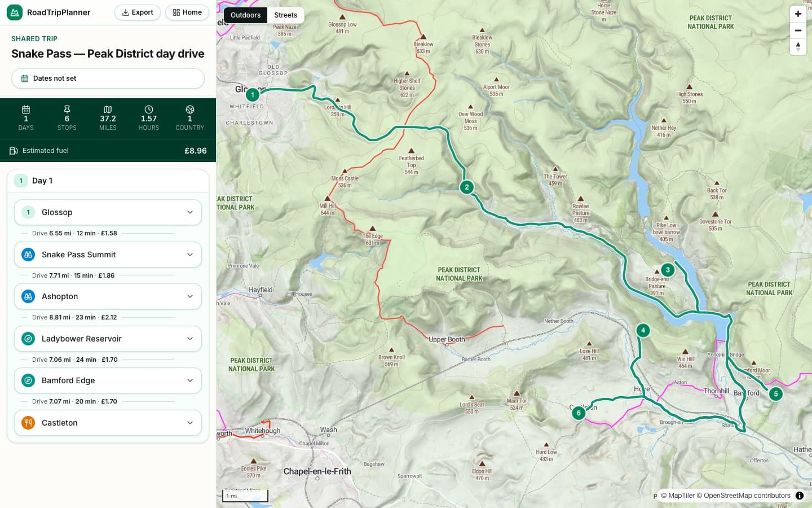
Task: Expand the Ladybower Reservoir chevron
Action: point(190,339)
